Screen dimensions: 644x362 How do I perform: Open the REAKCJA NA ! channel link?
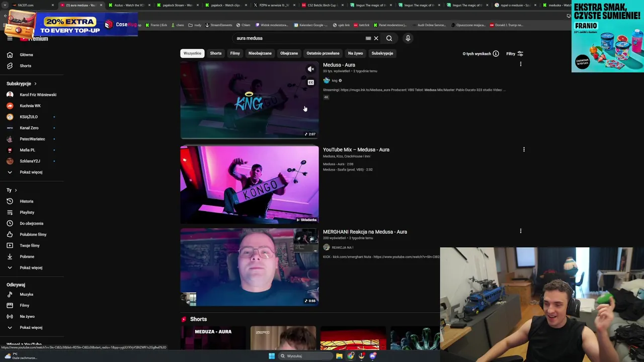tap(343, 247)
